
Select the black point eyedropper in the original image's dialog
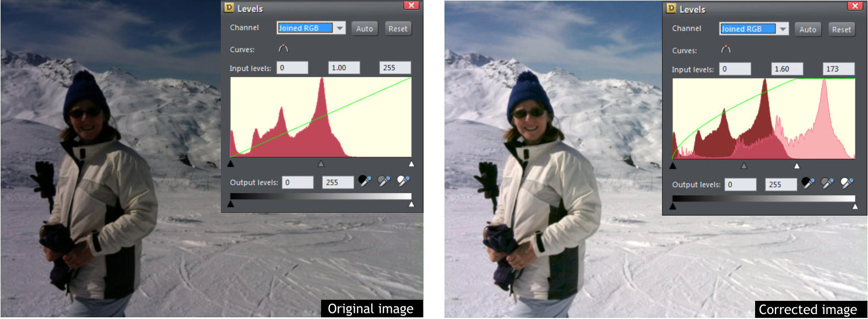point(365,181)
